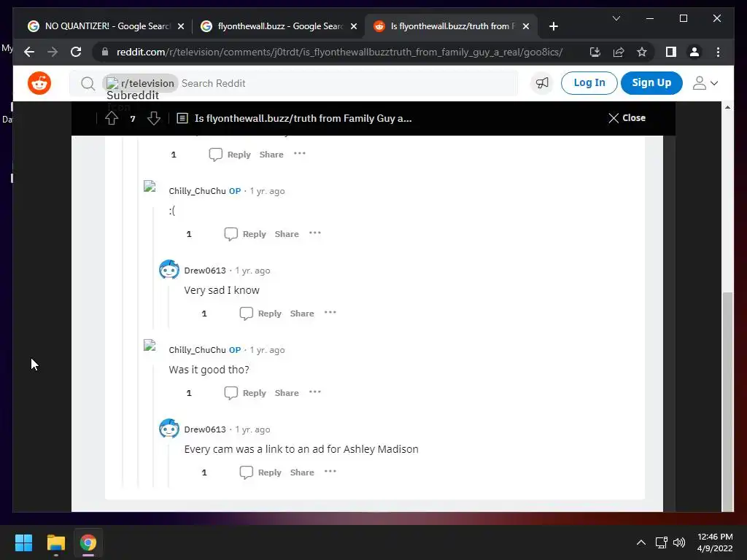
Task: Click Share under ':(' comment
Action: 287,234
